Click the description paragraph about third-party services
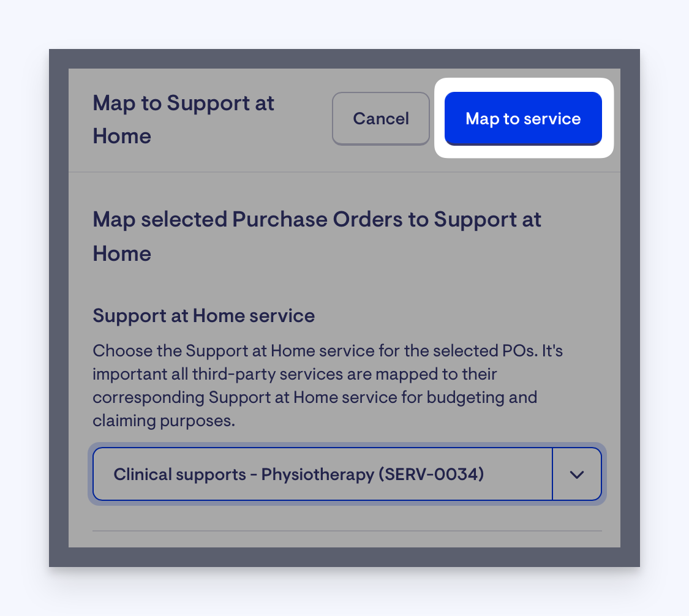 328,386
